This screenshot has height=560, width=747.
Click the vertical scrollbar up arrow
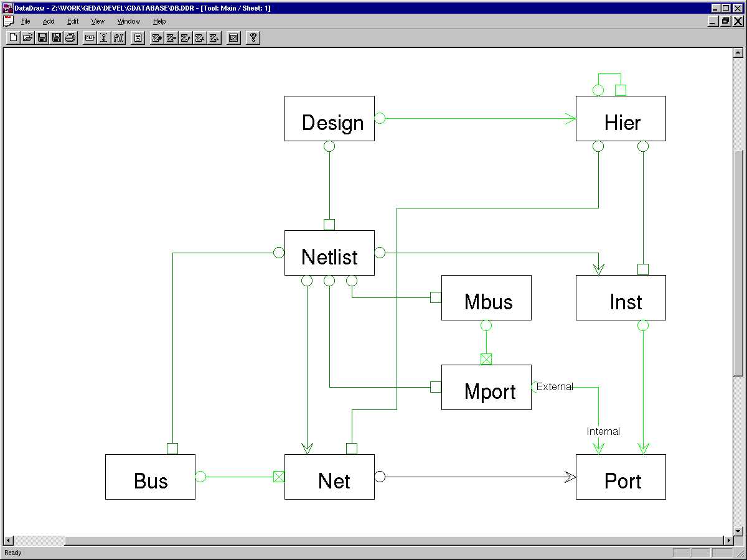coord(738,53)
